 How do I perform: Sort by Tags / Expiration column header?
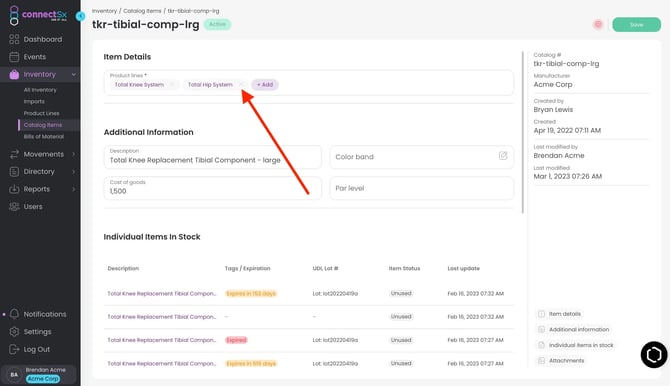click(247, 268)
